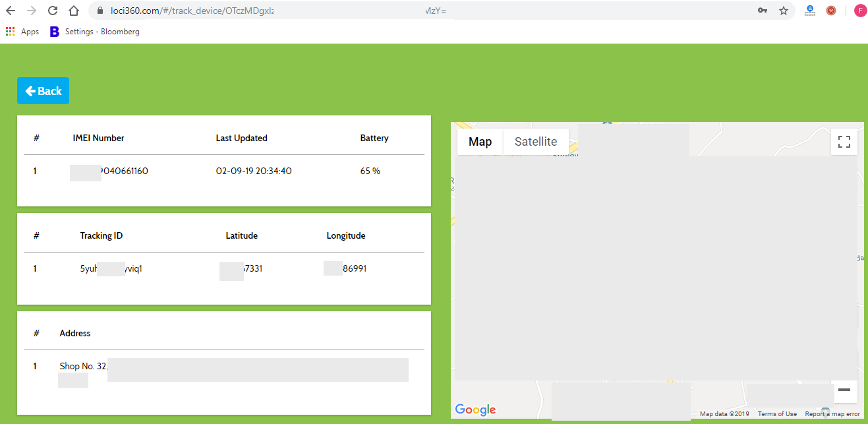Focus the loci360.com address bar
The width and height of the screenshot is (868, 424).
(395, 11)
